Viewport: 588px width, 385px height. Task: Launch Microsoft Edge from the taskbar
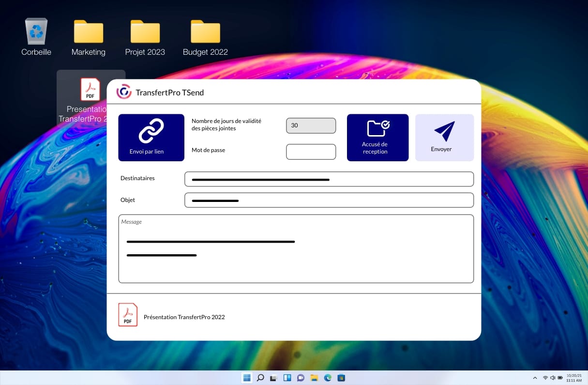[x=328, y=378]
